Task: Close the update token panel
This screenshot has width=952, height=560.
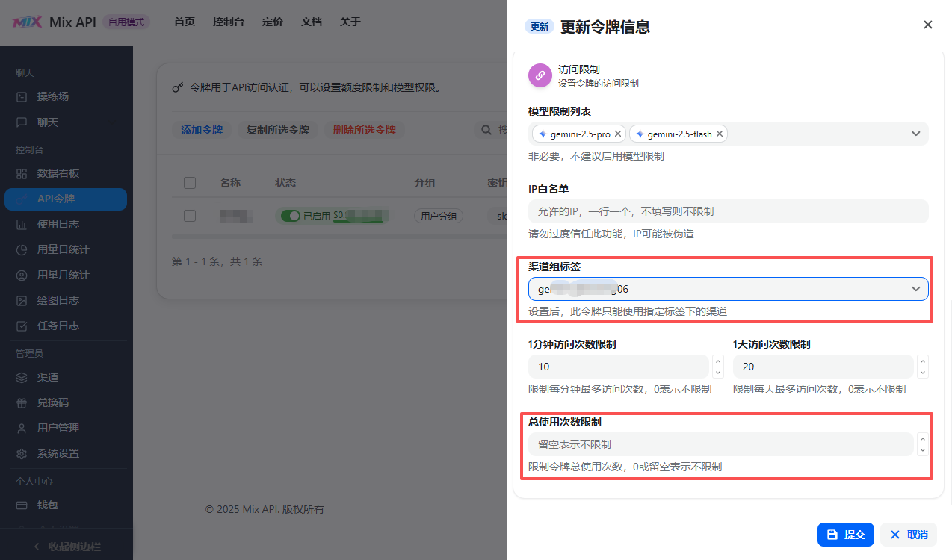Action: coord(927,25)
